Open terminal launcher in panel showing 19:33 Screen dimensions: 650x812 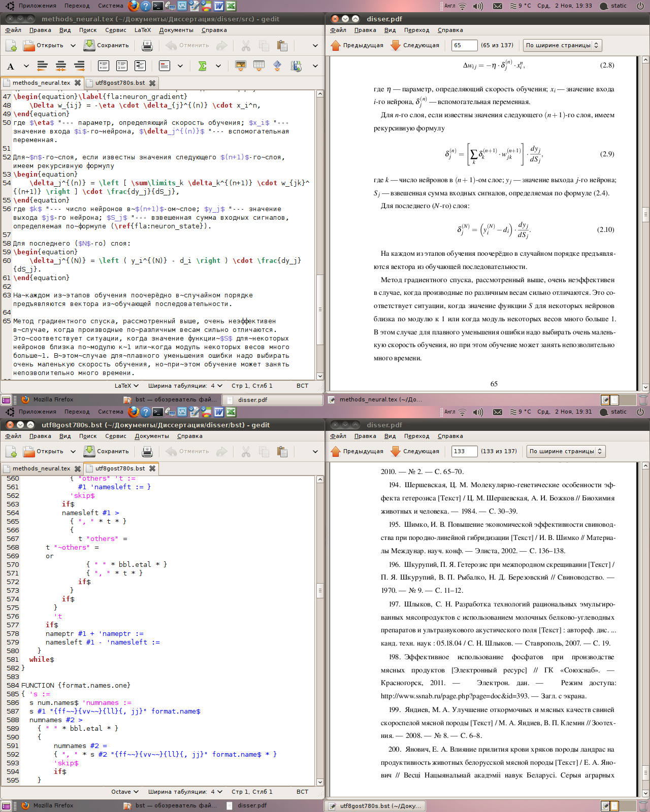[158, 6]
